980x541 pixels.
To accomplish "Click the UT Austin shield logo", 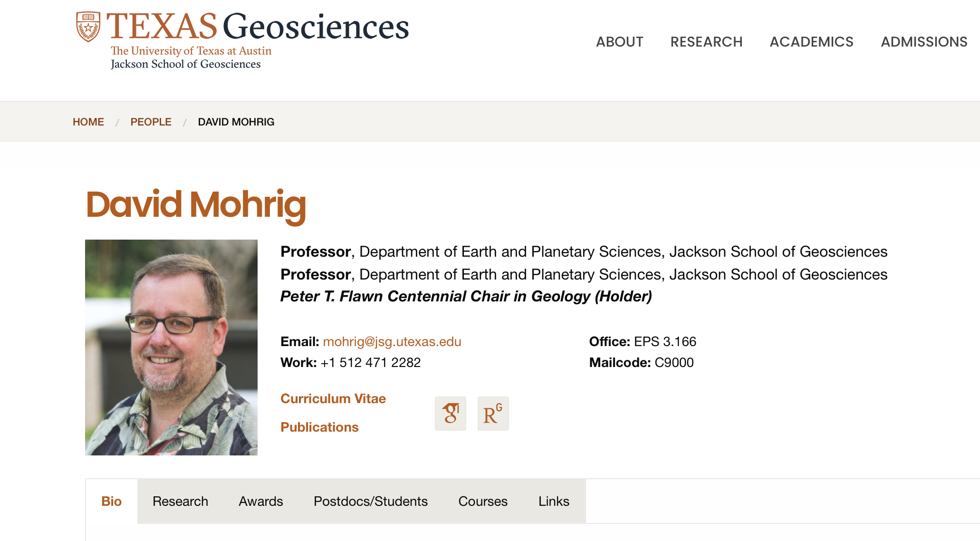I will tap(88, 27).
